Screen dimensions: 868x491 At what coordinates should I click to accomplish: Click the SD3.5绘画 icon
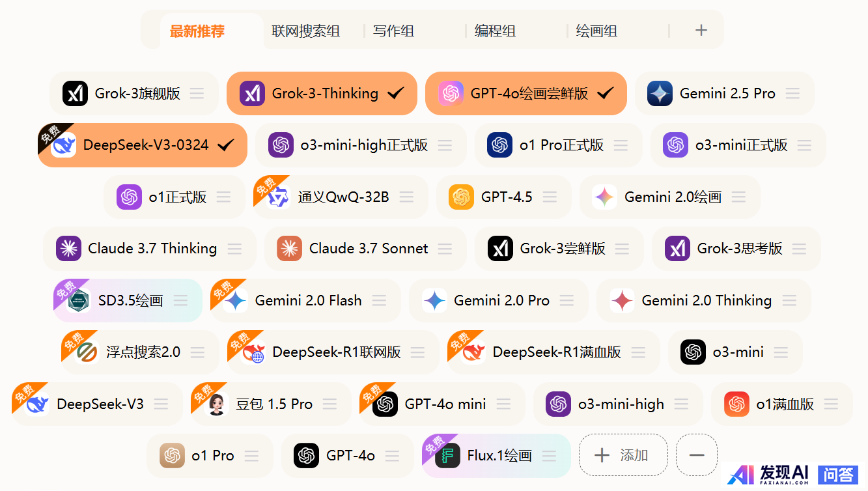point(78,300)
